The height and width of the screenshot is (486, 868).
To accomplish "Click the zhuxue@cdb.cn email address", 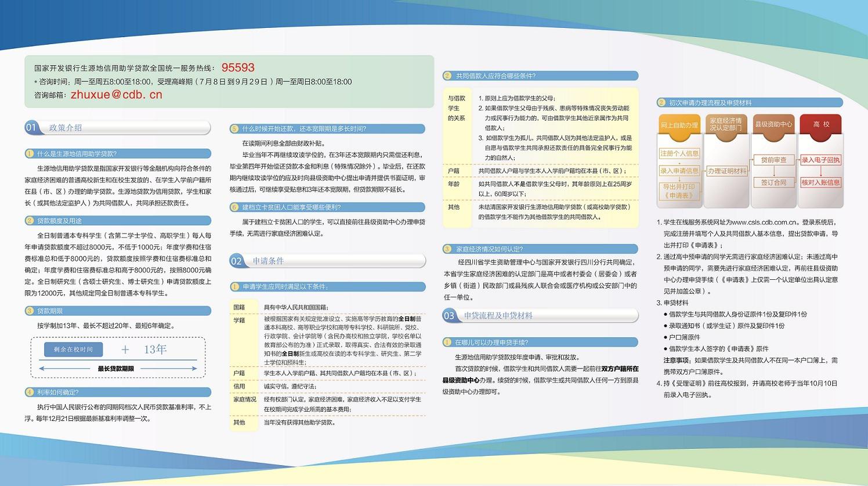I will 117,95.
